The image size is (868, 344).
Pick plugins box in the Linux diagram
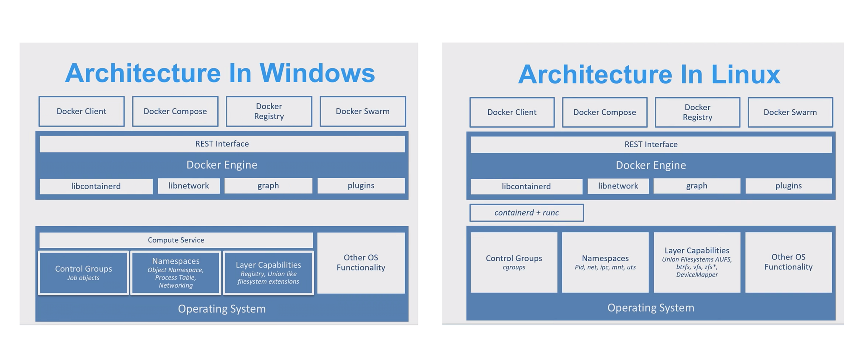point(789,186)
